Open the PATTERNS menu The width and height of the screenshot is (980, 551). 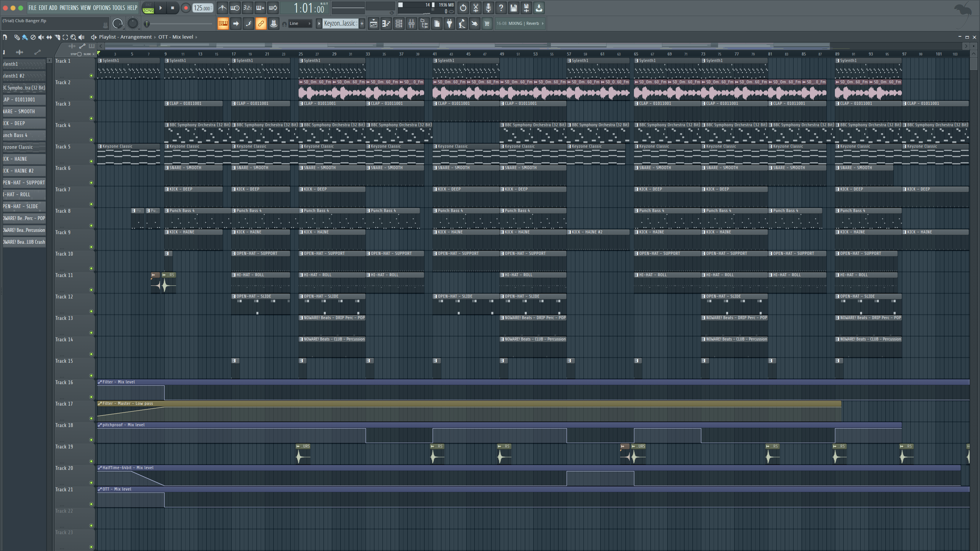[69, 8]
